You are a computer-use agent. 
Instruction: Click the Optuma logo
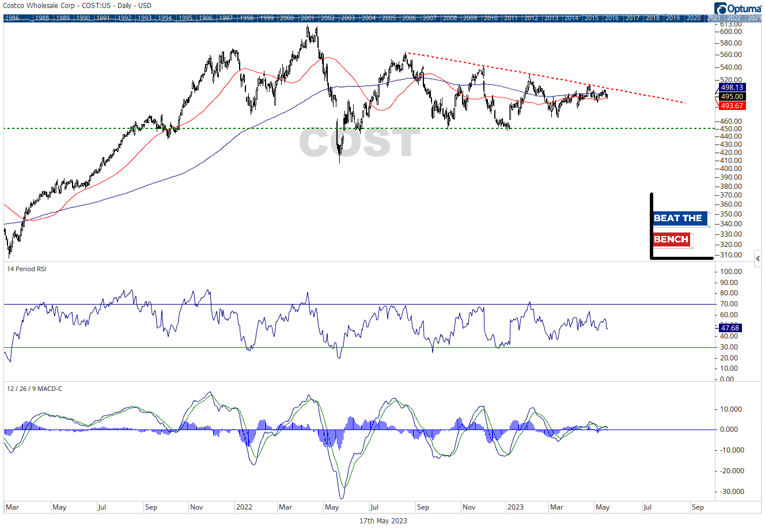738,8
